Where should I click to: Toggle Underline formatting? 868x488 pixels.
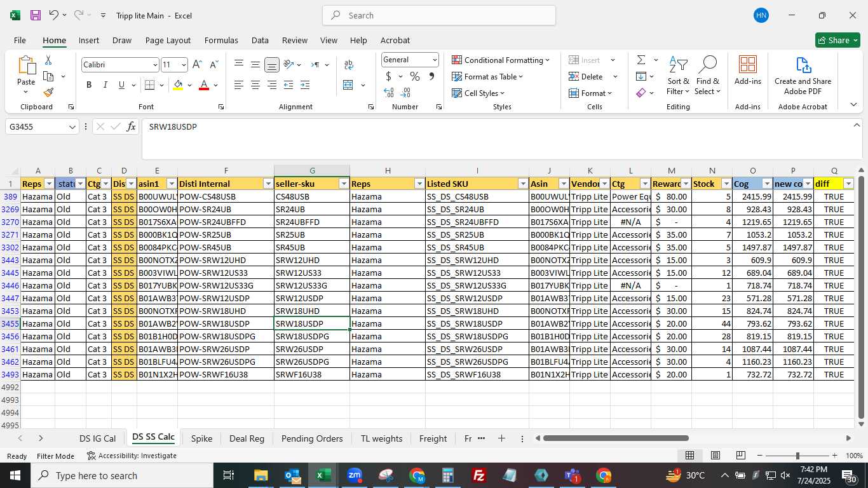click(121, 85)
